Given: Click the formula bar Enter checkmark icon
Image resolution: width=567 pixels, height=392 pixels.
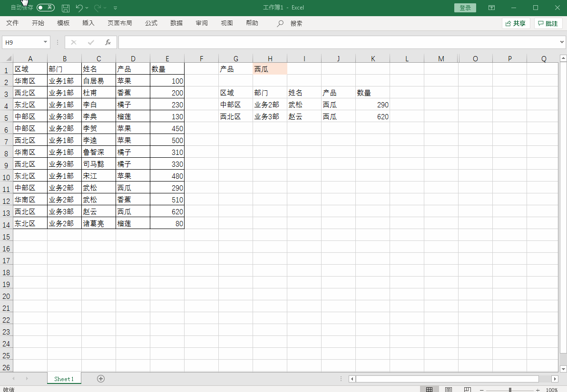Looking at the screenshot, I should click(91, 42).
